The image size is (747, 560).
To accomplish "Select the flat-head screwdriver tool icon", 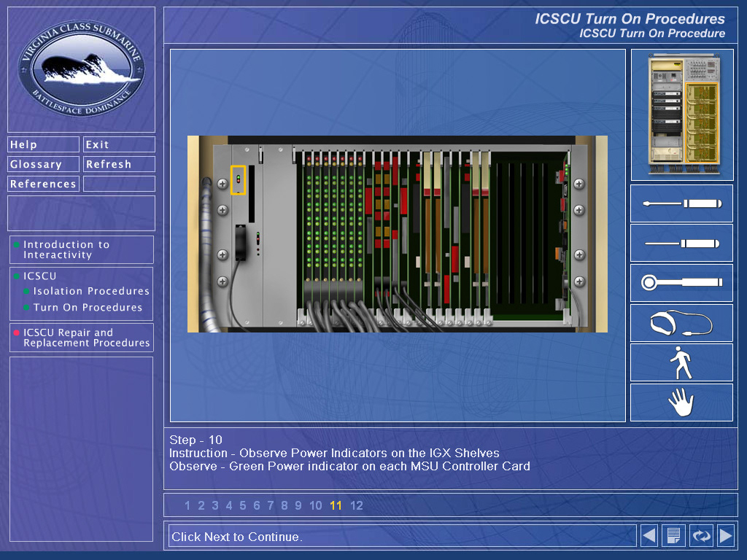I will point(681,244).
